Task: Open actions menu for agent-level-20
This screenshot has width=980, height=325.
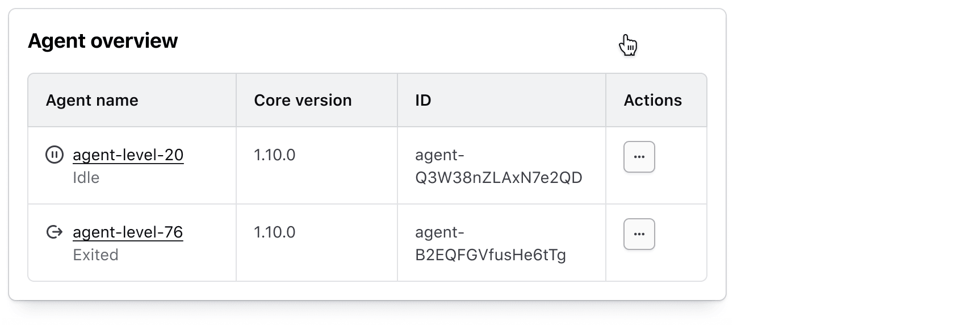Action: (639, 157)
